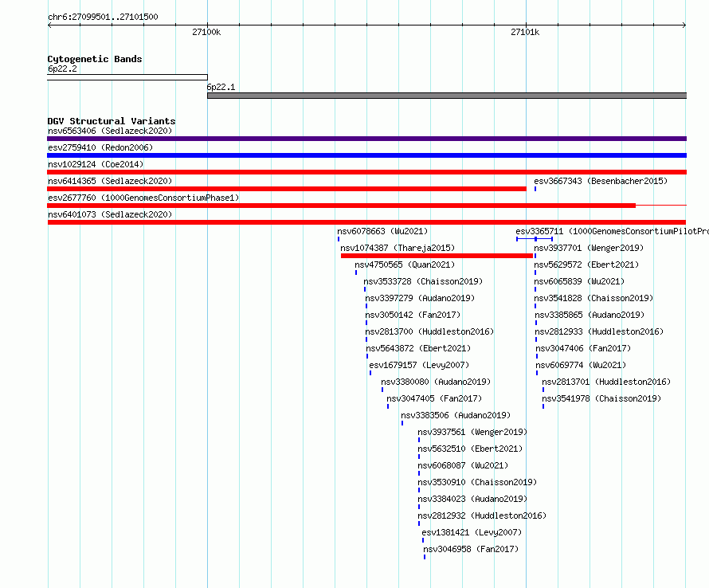The width and height of the screenshot is (709, 588).
Task: Click nsv2813701 (Huddleston2016) label
Action: (606, 382)
